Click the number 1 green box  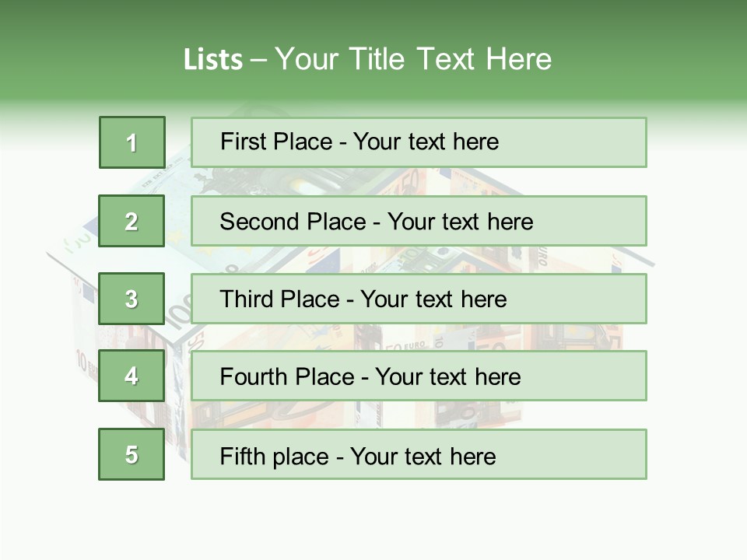(x=132, y=142)
